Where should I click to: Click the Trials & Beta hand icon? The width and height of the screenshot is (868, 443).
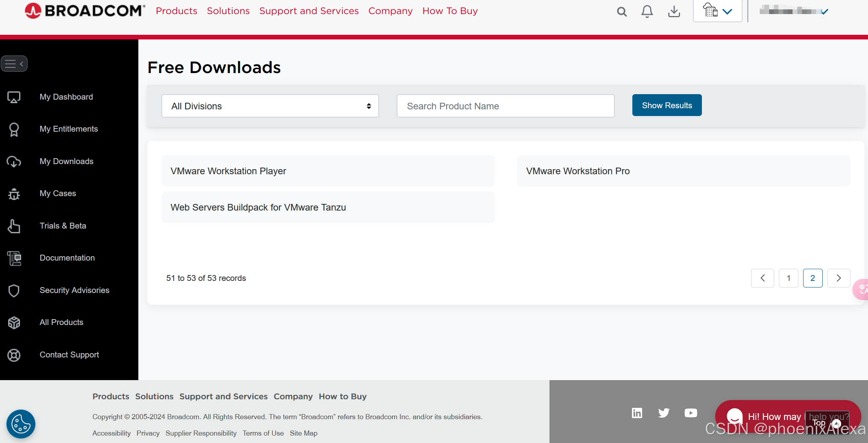tap(14, 226)
